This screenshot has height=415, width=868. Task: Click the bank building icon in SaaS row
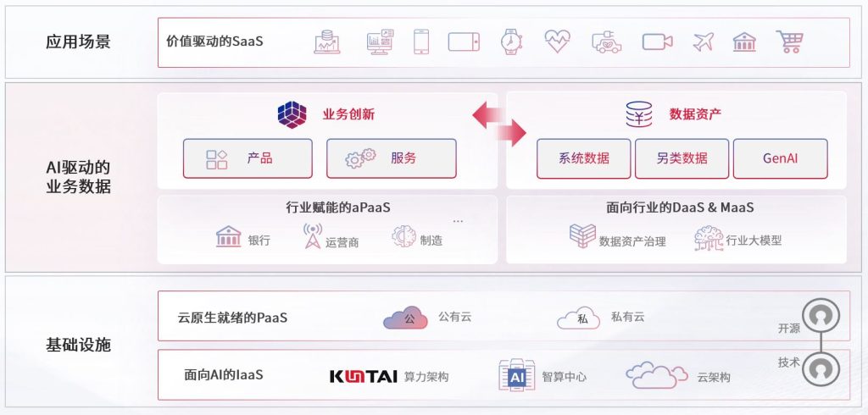pyautogui.click(x=744, y=41)
